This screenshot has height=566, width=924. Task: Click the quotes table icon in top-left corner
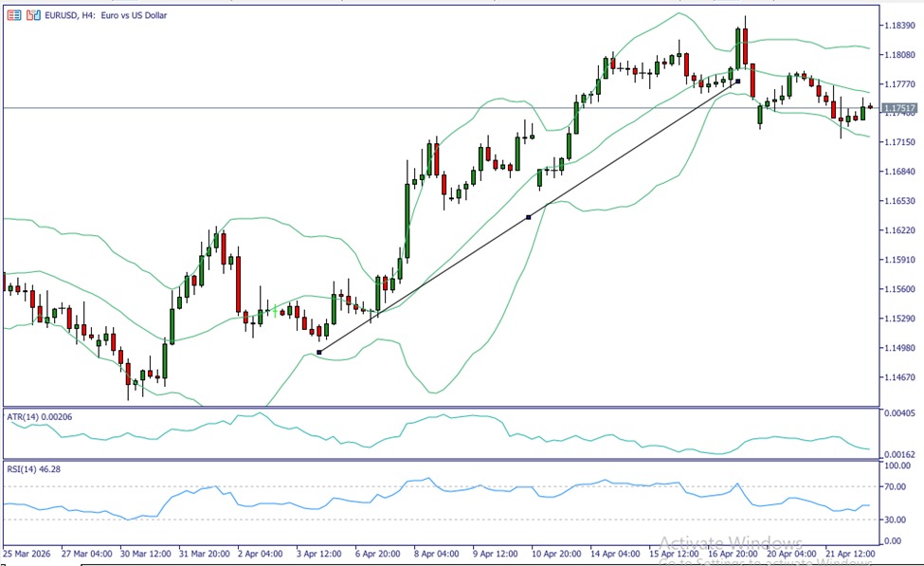[x=12, y=15]
